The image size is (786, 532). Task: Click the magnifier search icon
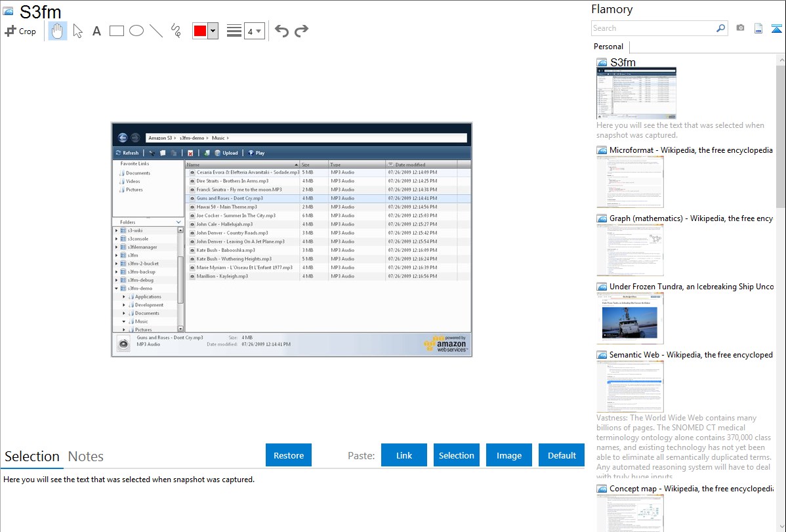click(721, 28)
